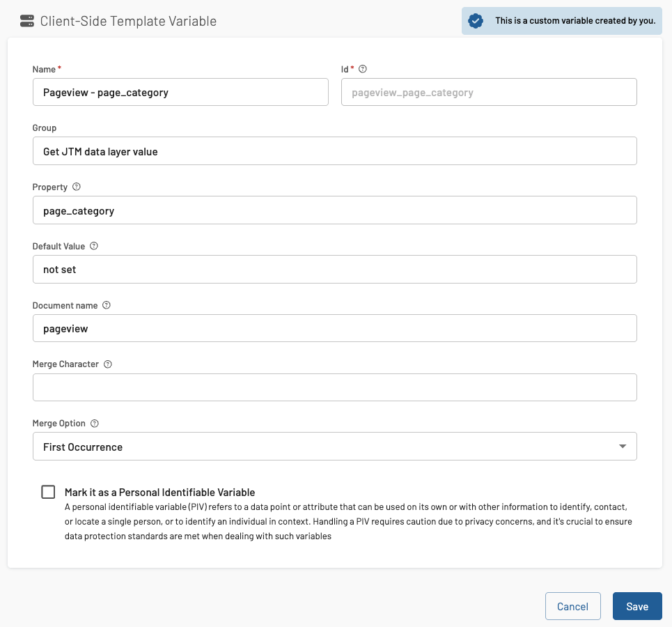
Task: Click the help icon next to Id
Action: tap(363, 69)
